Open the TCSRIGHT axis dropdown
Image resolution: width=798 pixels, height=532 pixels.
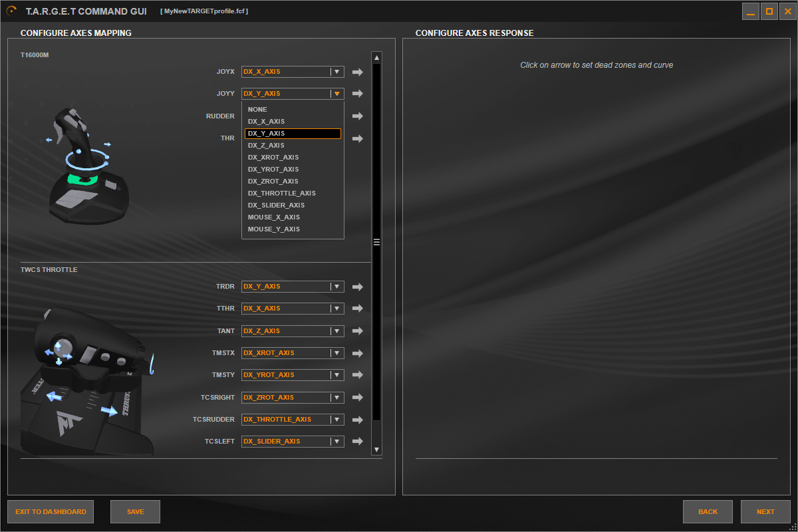point(337,398)
